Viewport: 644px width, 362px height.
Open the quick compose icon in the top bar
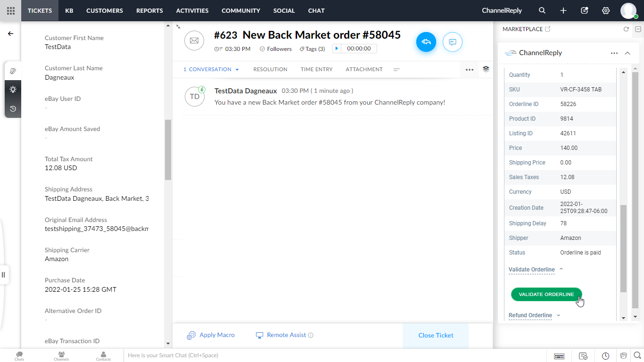[585, 10]
